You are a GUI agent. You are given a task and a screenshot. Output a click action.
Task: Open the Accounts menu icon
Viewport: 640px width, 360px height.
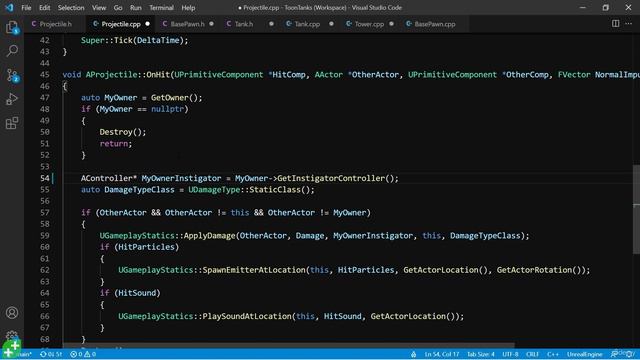tap(12, 313)
